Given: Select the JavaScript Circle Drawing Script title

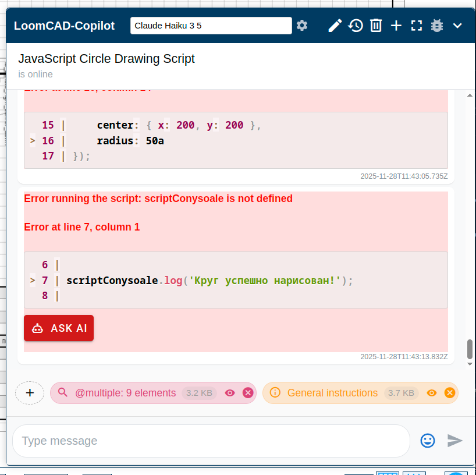Looking at the screenshot, I should (106, 59).
